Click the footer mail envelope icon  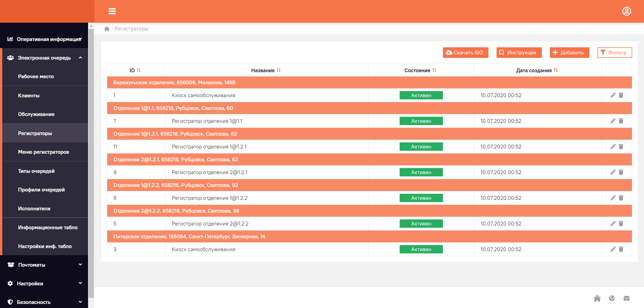[x=626, y=298]
